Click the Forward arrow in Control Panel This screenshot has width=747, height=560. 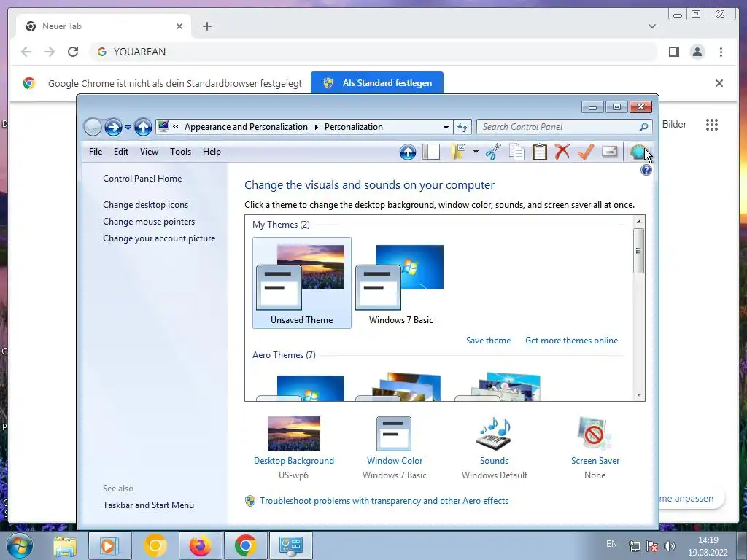coord(113,127)
